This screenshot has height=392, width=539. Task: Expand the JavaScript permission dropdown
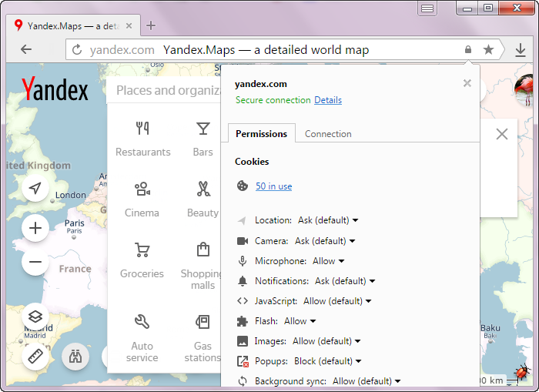pos(337,301)
